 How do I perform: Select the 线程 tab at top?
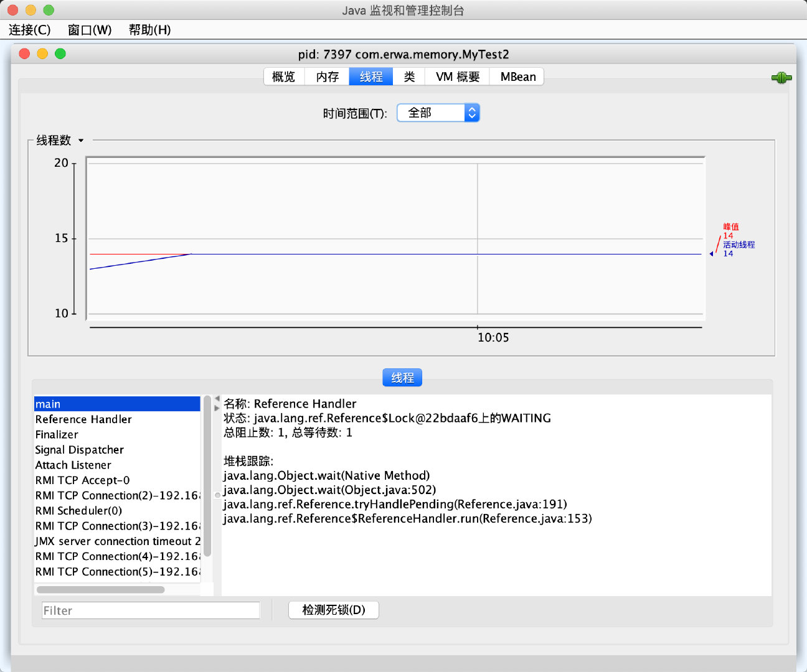(x=371, y=77)
